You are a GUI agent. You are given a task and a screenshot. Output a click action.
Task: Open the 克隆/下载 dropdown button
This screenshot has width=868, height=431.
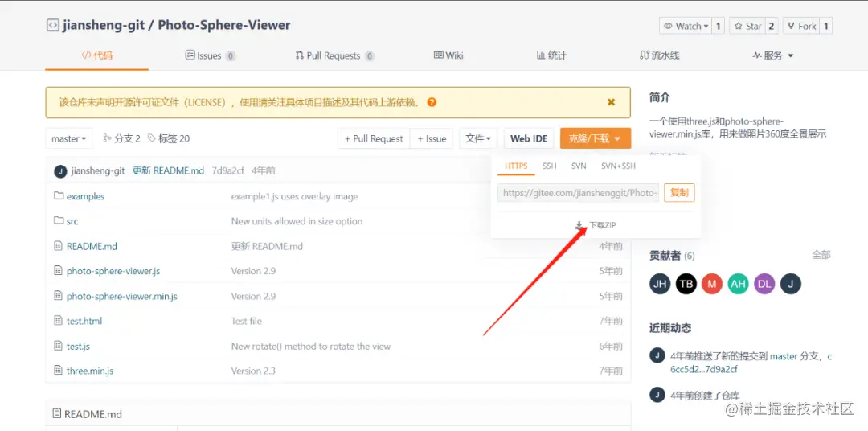tap(595, 138)
